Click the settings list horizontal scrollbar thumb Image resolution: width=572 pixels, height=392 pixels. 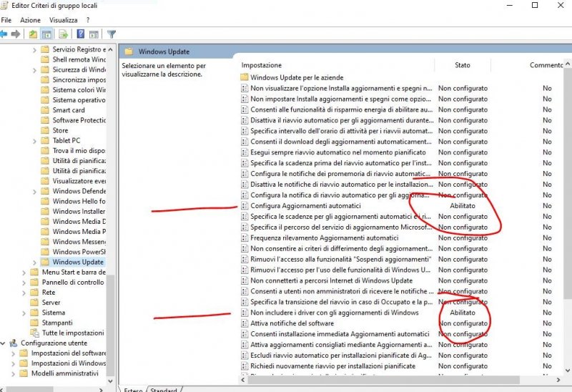(x=383, y=380)
